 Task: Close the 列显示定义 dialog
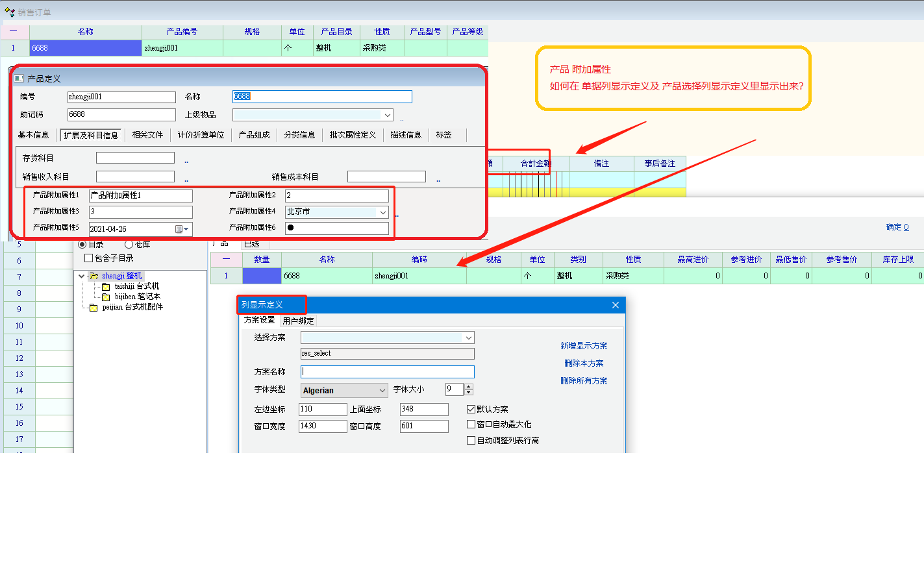point(615,305)
